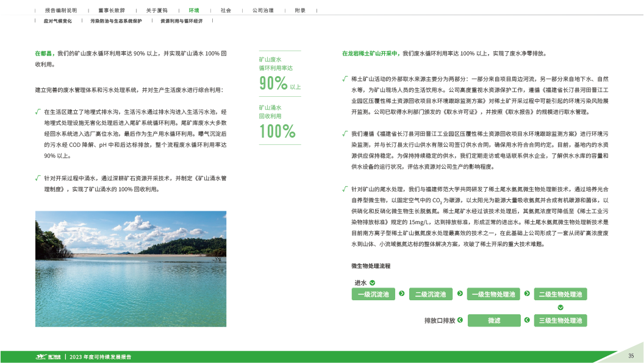Click the 微滤 flow box

click(x=493, y=320)
